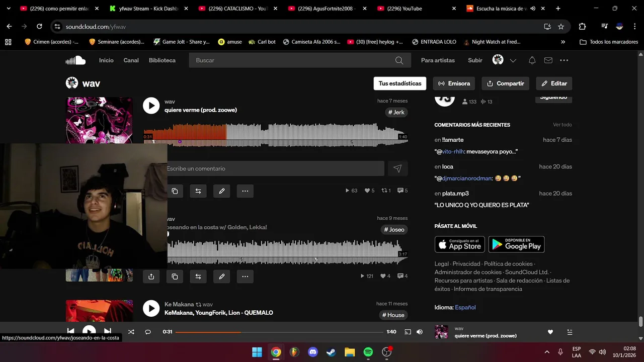644x362 pixels.
Task: Click the Google Play badge
Action: tap(516, 244)
